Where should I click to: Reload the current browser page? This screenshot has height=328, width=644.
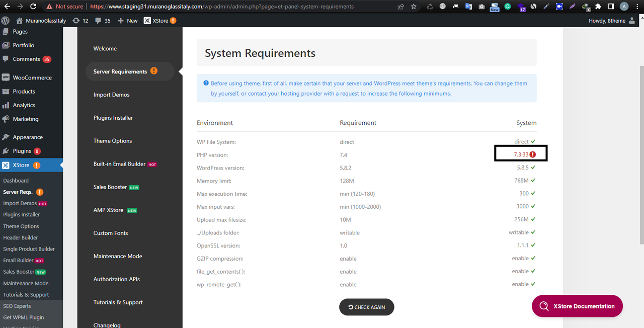point(33,7)
